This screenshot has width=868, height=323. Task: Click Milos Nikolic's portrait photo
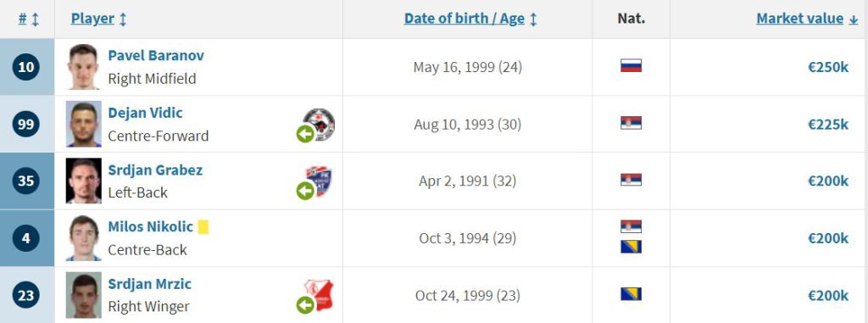click(84, 237)
